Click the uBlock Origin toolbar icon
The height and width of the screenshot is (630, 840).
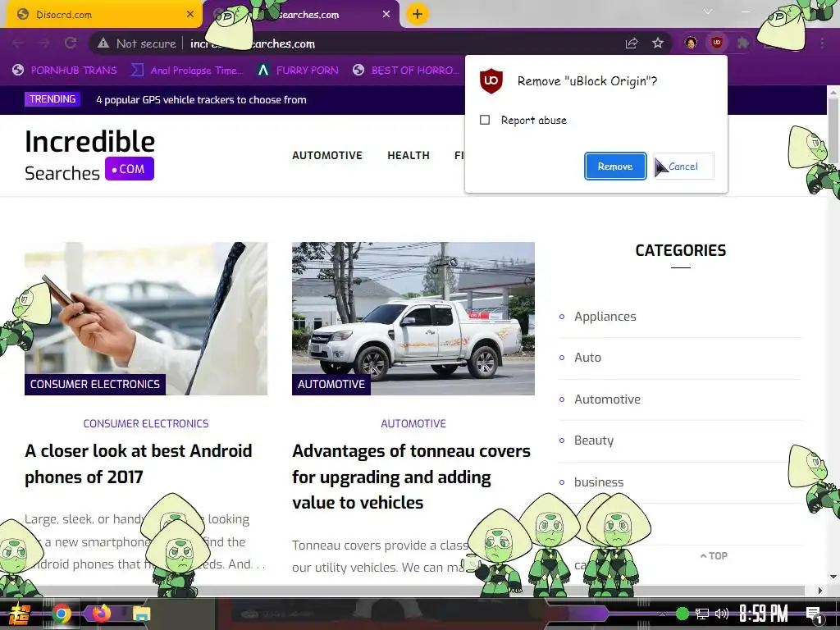coord(717,43)
